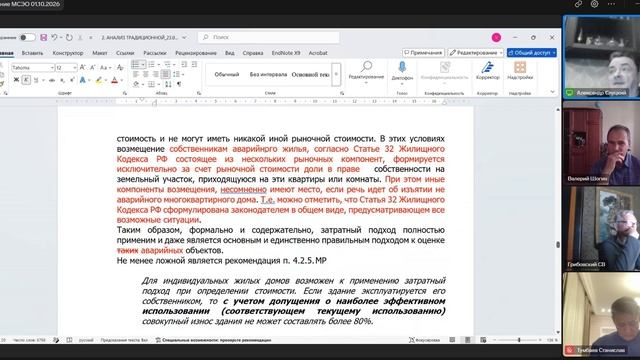This screenshot has width=640, height=360.
Task: Decrease the font size
Action: (93, 67)
